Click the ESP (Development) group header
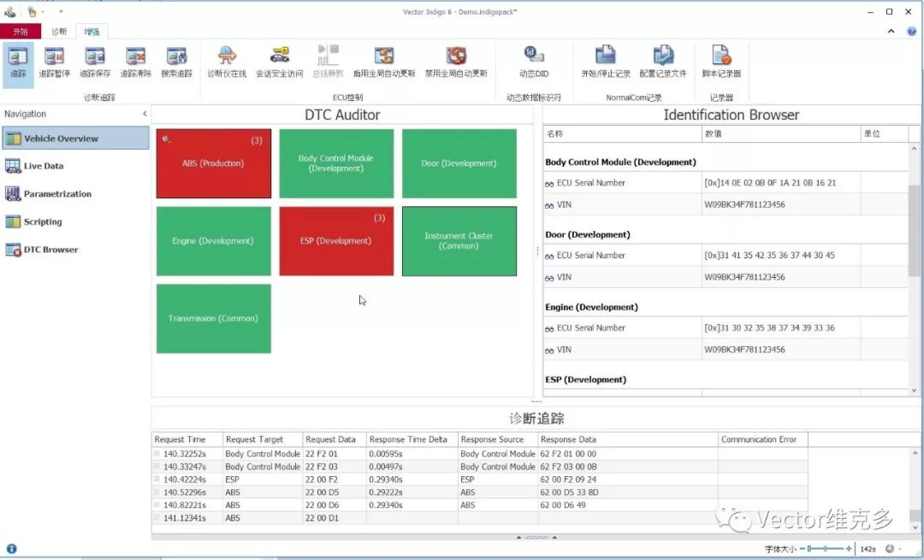This screenshot has width=924, height=560. click(586, 380)
